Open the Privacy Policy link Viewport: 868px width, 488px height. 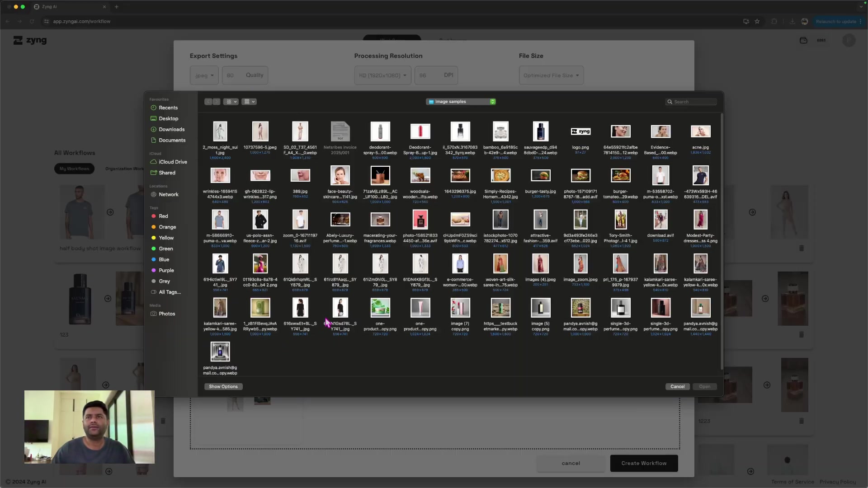pos(837,482)
